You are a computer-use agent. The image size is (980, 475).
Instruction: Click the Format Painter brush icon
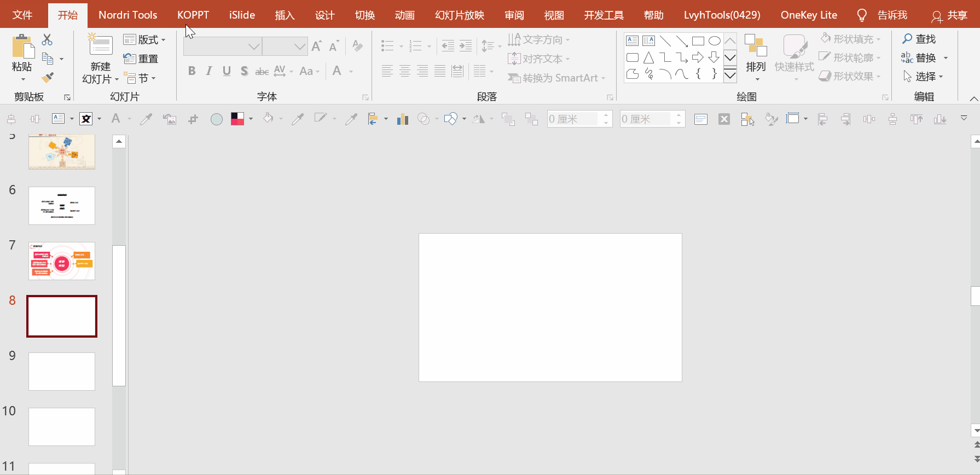pos(48,77)
